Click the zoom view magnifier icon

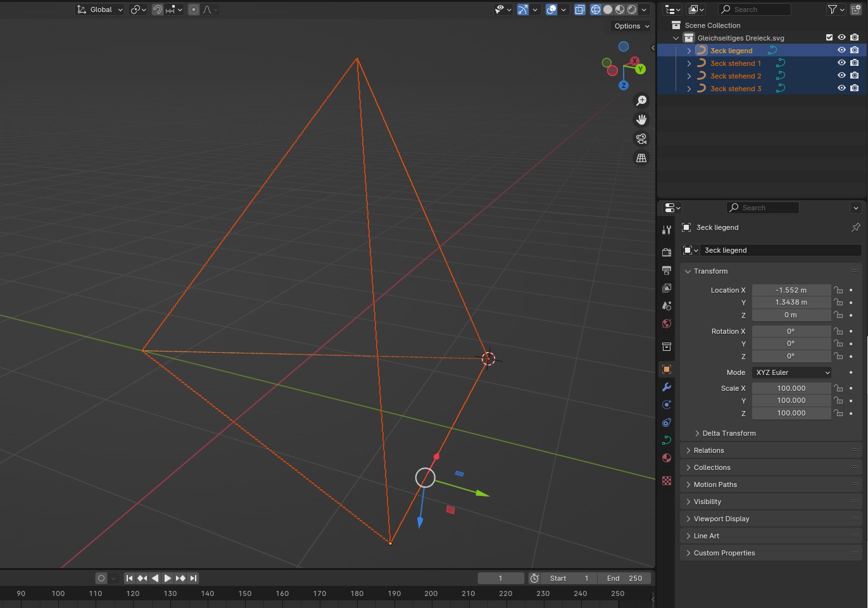click(x=641, y=101)
